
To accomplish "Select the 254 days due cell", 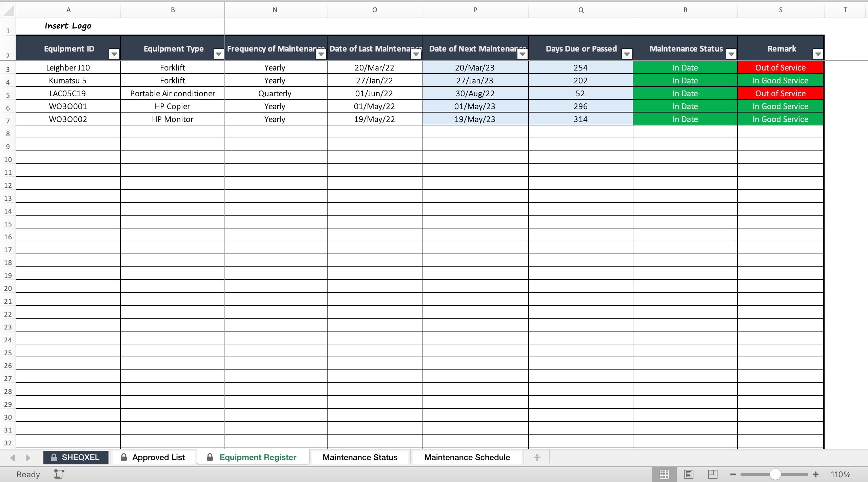I will pos(581,67).
